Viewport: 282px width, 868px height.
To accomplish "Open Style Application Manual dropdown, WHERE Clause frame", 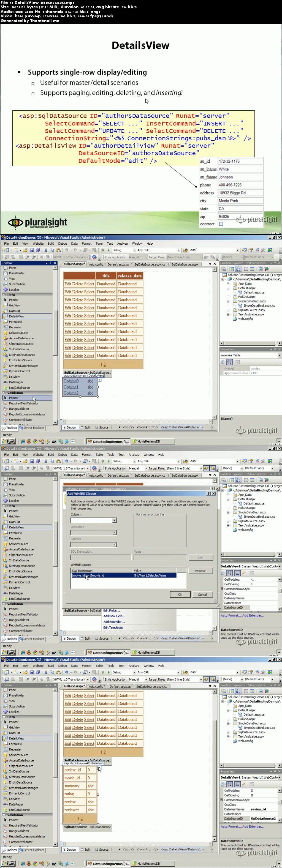I will click(x=146, y=468).
